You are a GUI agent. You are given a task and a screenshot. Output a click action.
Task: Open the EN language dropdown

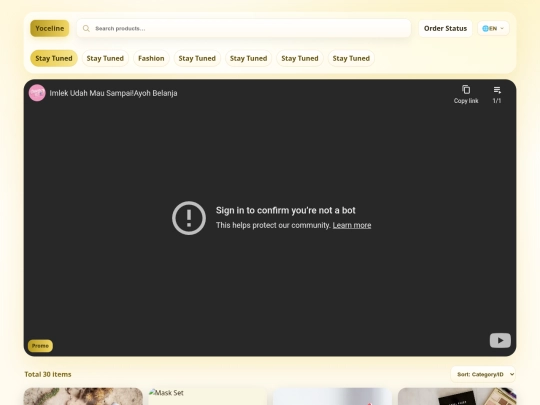tap(493, 28)
